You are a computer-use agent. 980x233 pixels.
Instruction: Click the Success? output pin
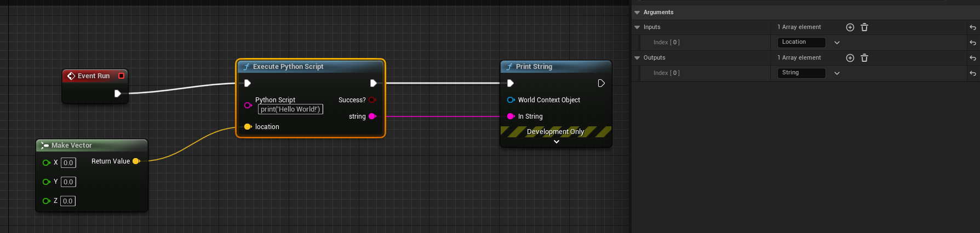[372, 100]
